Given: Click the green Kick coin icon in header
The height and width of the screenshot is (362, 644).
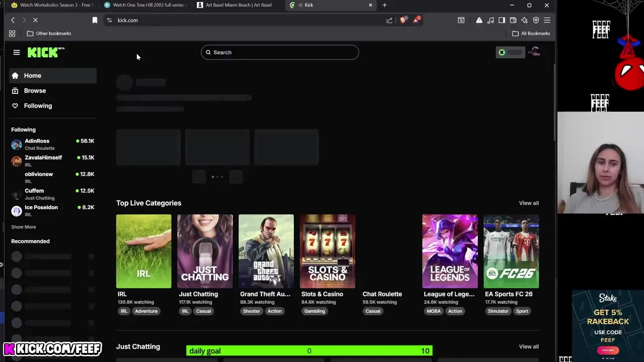Looking at the screenshot, I should [502, 52].
